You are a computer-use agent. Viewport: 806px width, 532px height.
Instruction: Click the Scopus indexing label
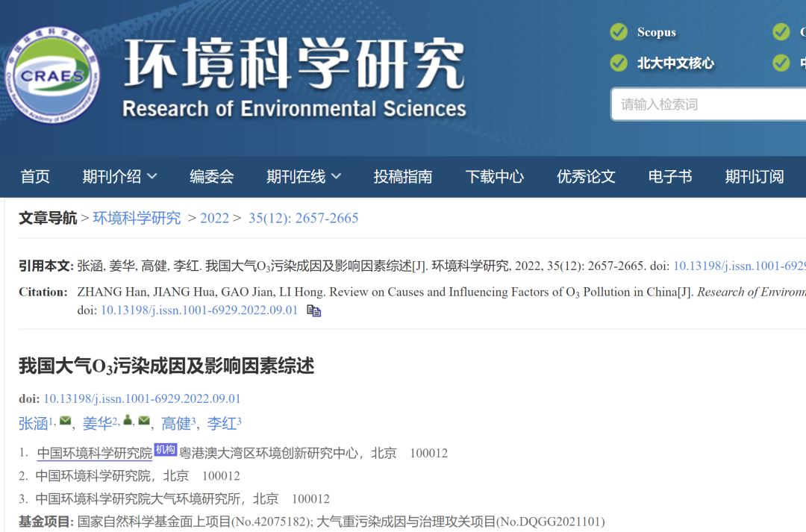pyautogui.click(x=657, y=32)
